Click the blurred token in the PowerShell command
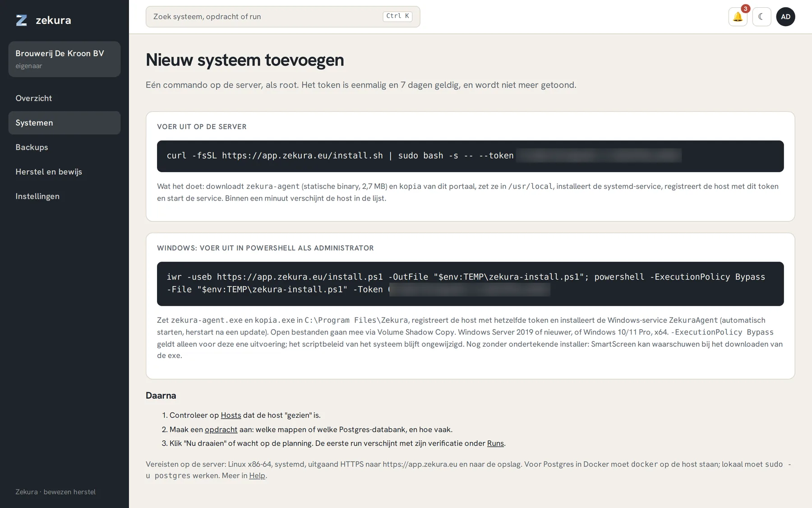The height and width of the screenshot is (508, 812). (x=469, y=289)
